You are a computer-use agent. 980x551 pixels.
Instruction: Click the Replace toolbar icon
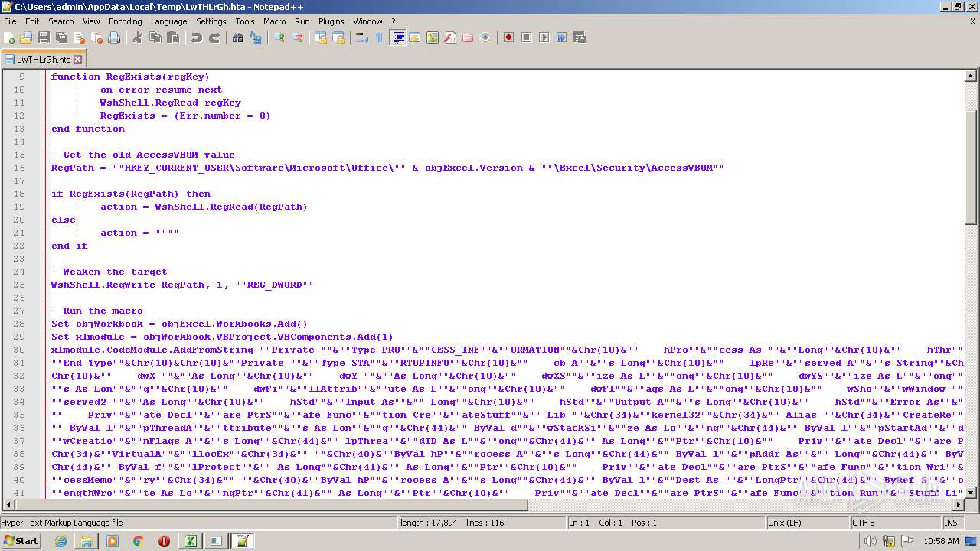256,37
